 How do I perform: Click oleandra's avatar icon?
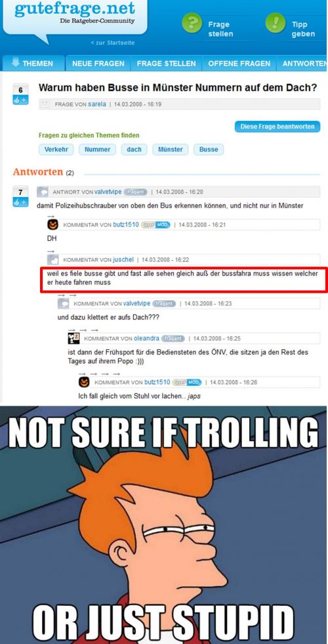[x=73, y=339]
